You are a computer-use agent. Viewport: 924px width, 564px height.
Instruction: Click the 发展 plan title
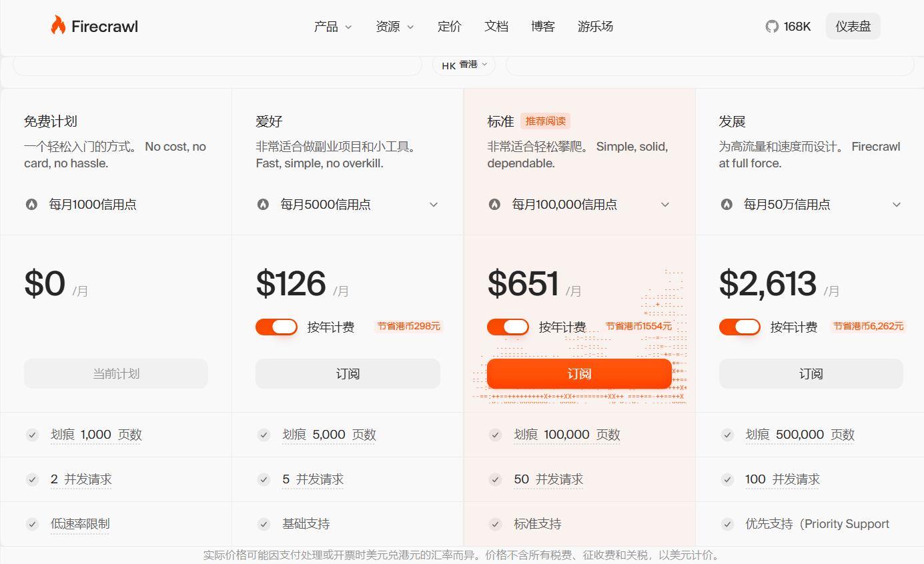point(733,121)
